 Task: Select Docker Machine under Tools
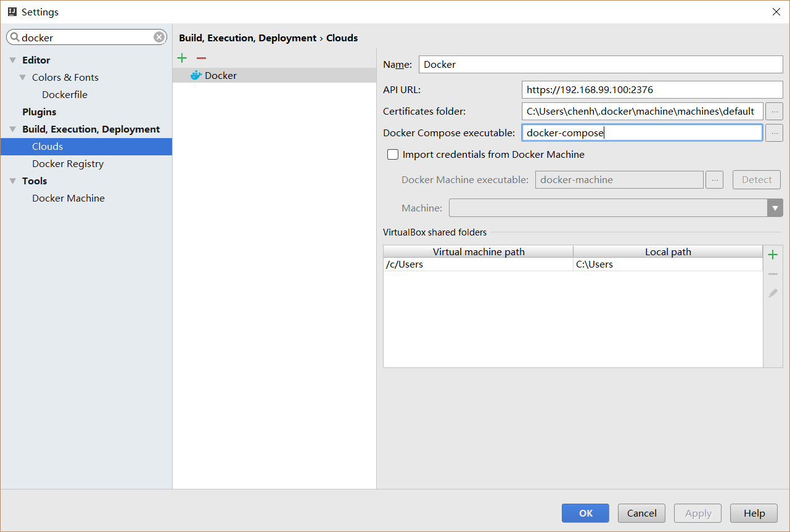tap(68, 198)
